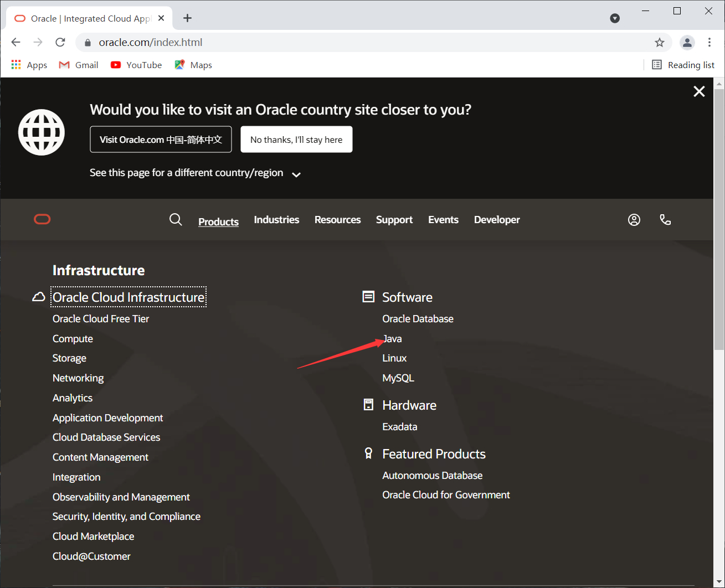Reload the page with the refresh icon

pyautogui.click(x=60, y=42)
